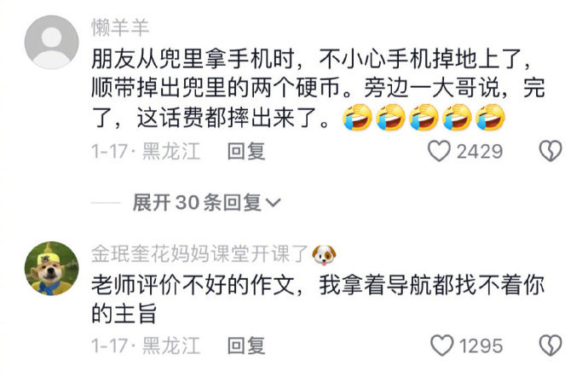Dislike 懒羊羊's comment with broken heart
The width and height of the screenshot is (588, 383).
pyautogui.click(x=551, y=151)
